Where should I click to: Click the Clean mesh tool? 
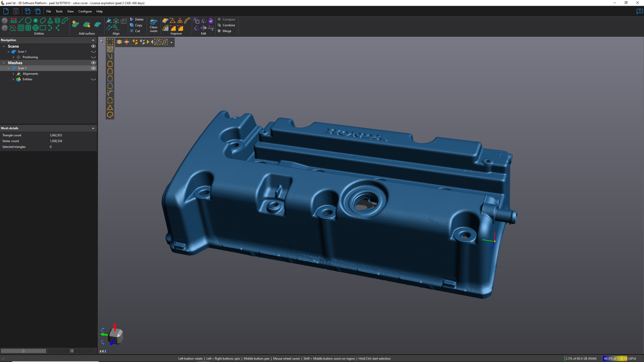point(153,25)
